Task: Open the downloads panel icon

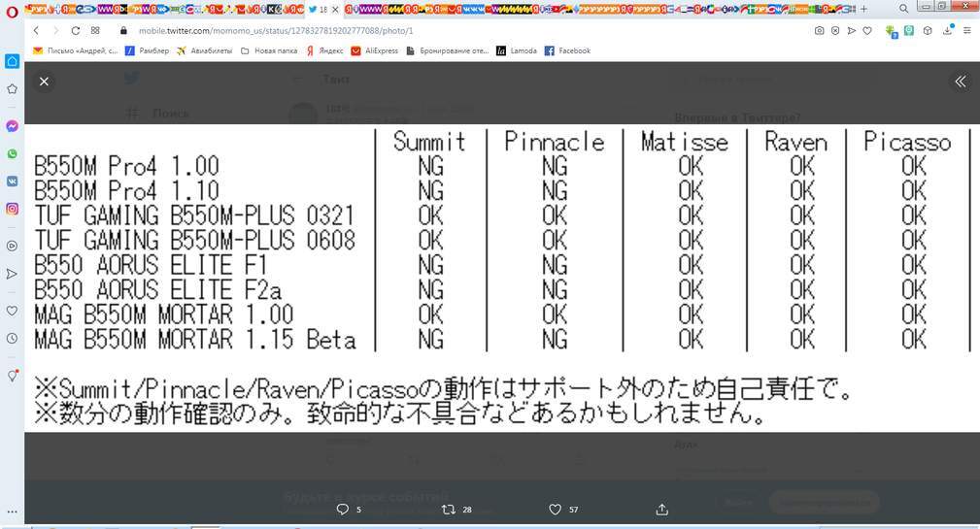Action: point(948,30)
